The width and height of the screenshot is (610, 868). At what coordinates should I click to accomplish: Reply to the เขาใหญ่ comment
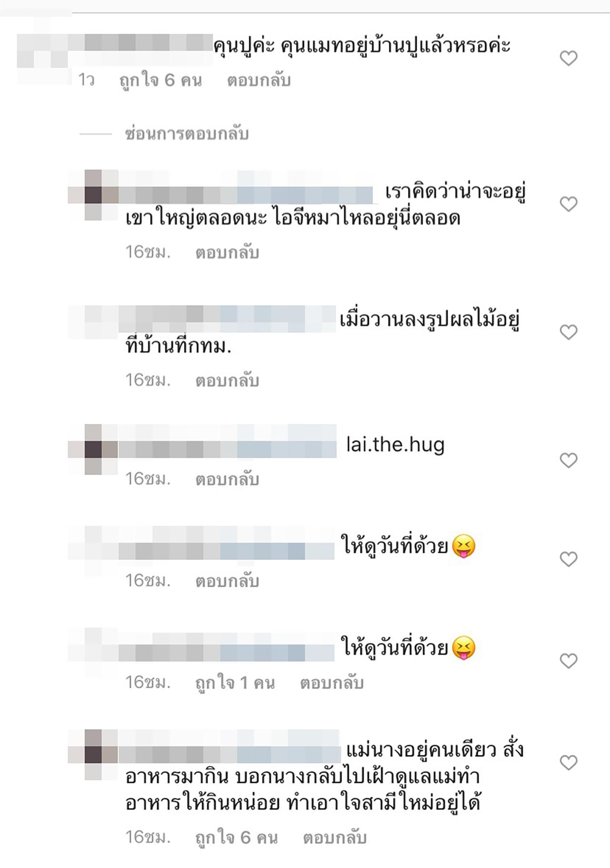pyautogui.click(x=227, y=252)
